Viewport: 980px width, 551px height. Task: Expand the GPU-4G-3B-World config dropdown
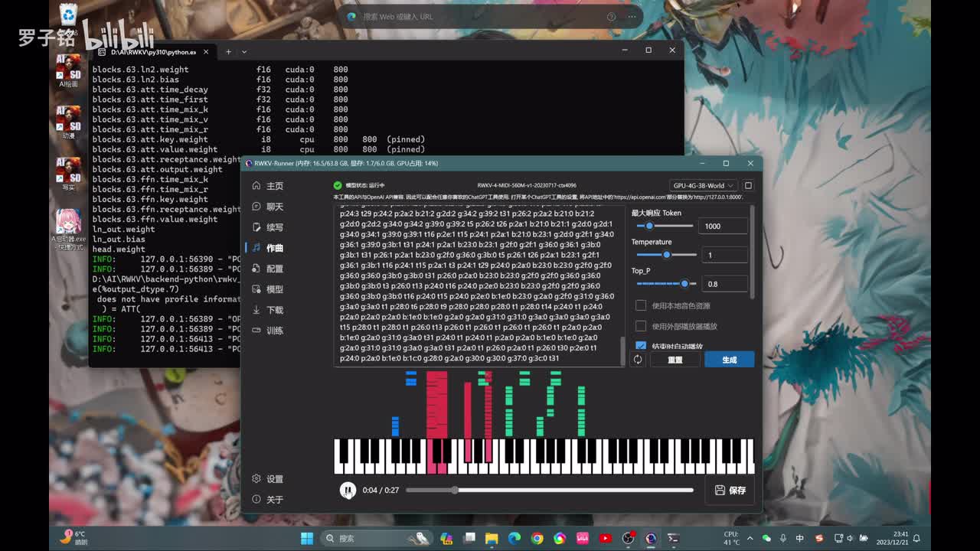coord(703,185)
